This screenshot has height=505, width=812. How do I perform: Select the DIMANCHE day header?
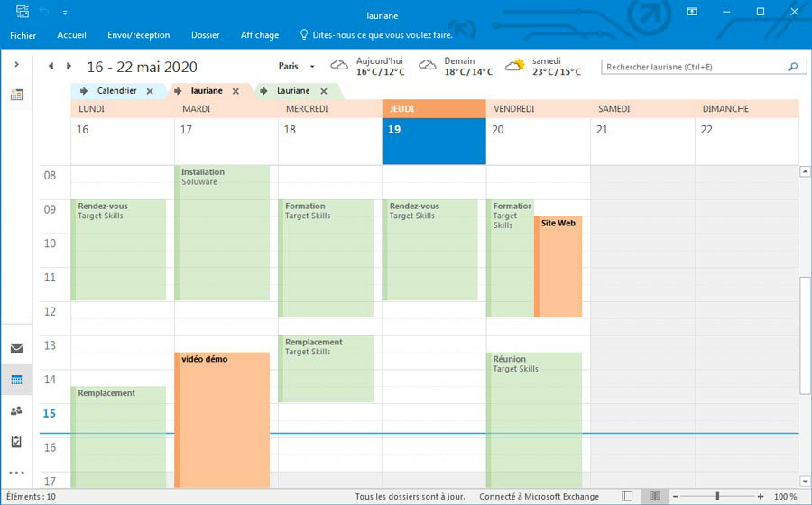[747, 108]
